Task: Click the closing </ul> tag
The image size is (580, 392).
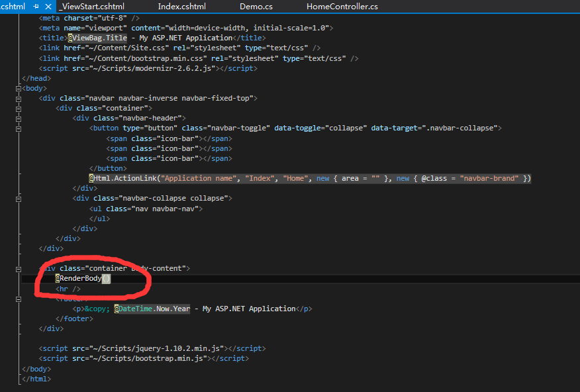Action: coord(99,219)
